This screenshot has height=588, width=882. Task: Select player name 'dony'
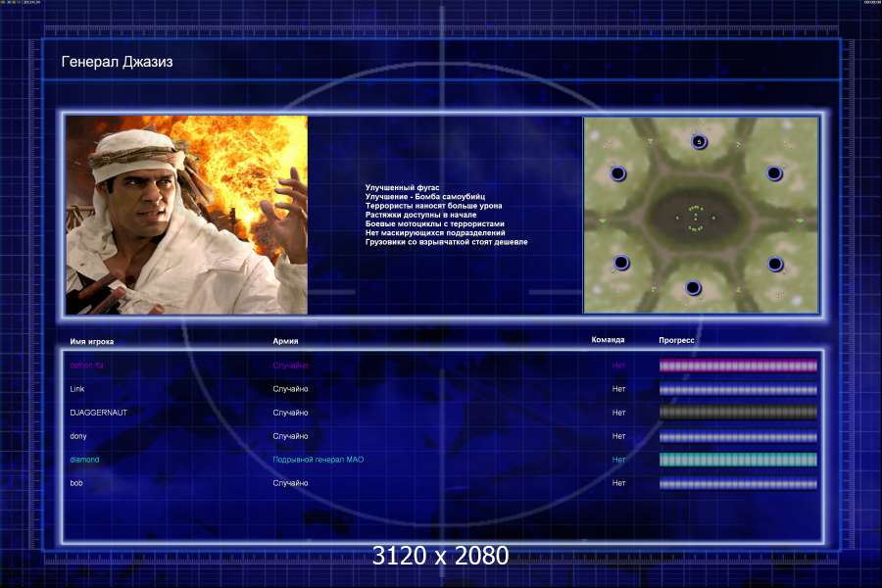(x=78, y=436)
